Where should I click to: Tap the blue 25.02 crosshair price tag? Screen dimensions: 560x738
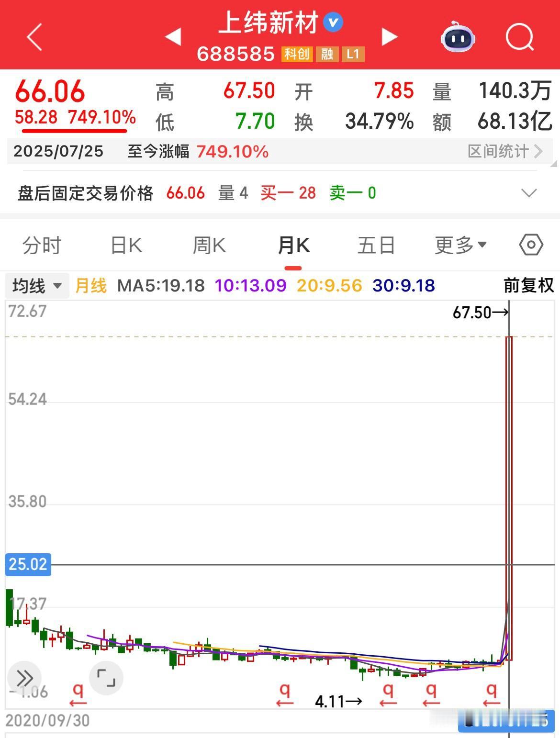click(28, 564)
